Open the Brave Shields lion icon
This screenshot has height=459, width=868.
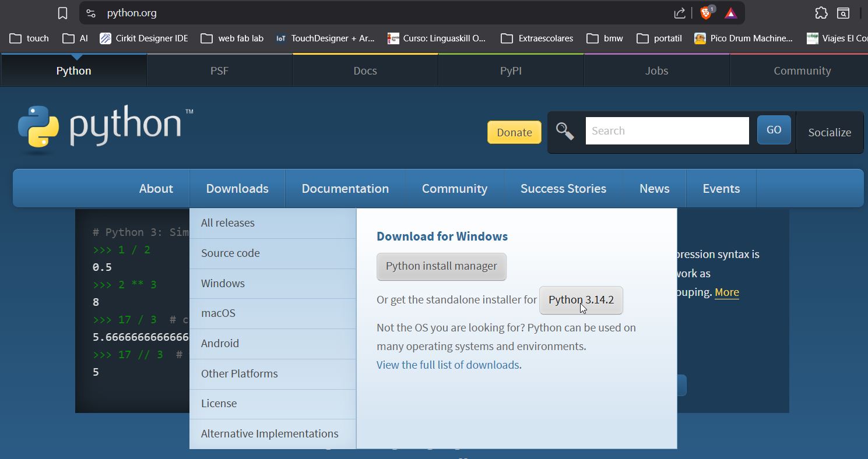click(x=707, y=13)
